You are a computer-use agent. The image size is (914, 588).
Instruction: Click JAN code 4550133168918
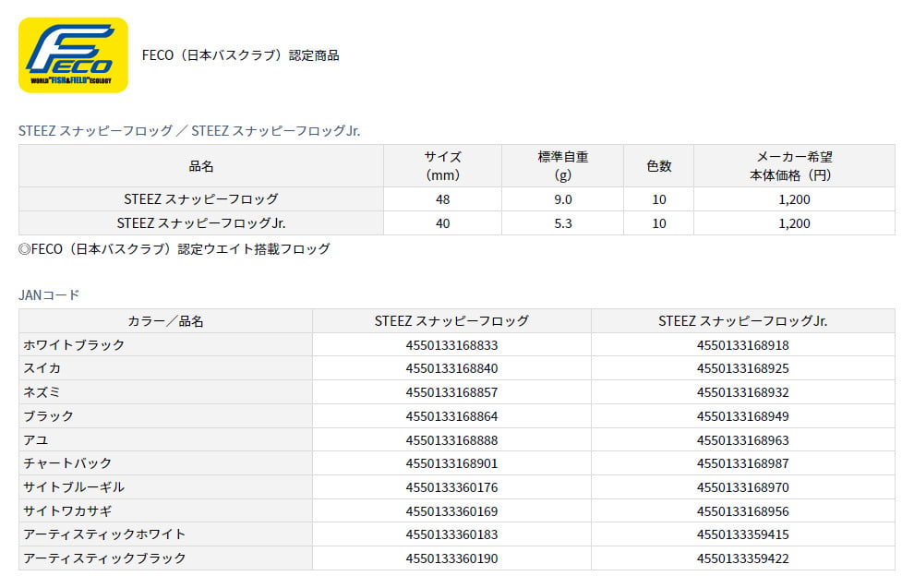(742, 345)
